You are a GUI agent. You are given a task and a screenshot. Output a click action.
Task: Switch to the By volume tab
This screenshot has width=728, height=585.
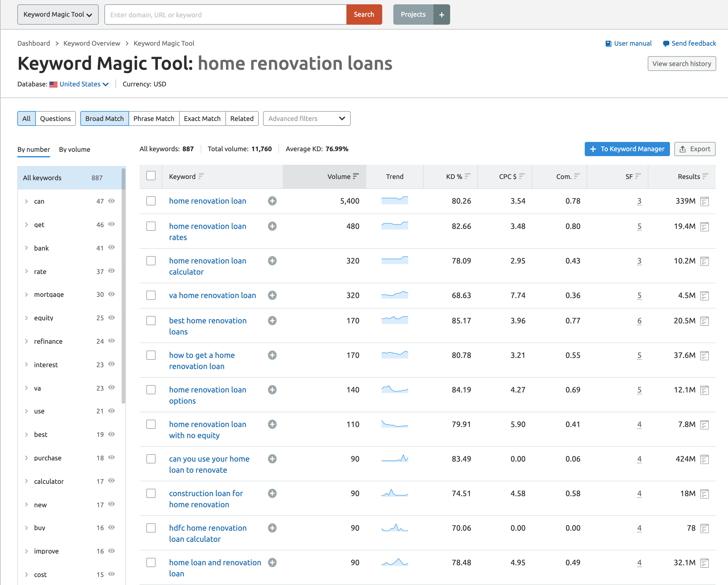[x=75, y=149]
